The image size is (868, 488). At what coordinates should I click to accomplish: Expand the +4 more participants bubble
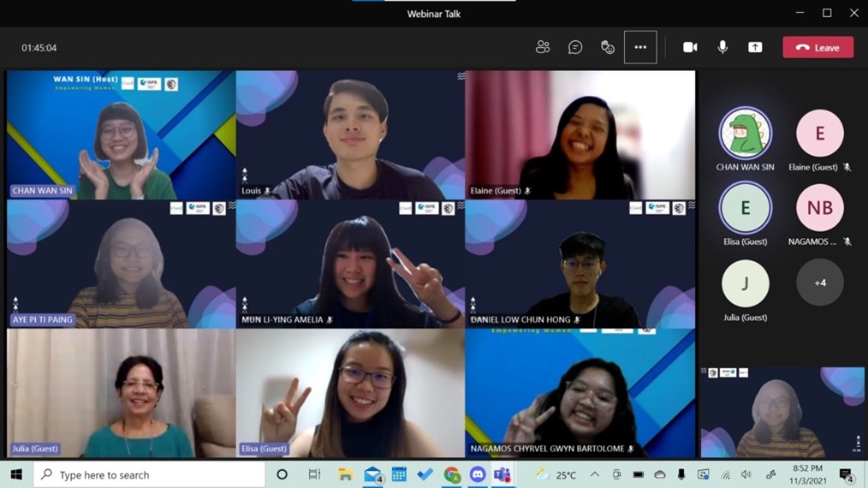click(x=820, y=283)
